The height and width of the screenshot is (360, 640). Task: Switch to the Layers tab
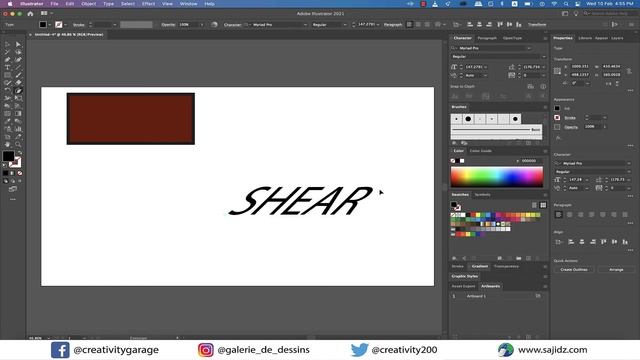click(617, 38)
